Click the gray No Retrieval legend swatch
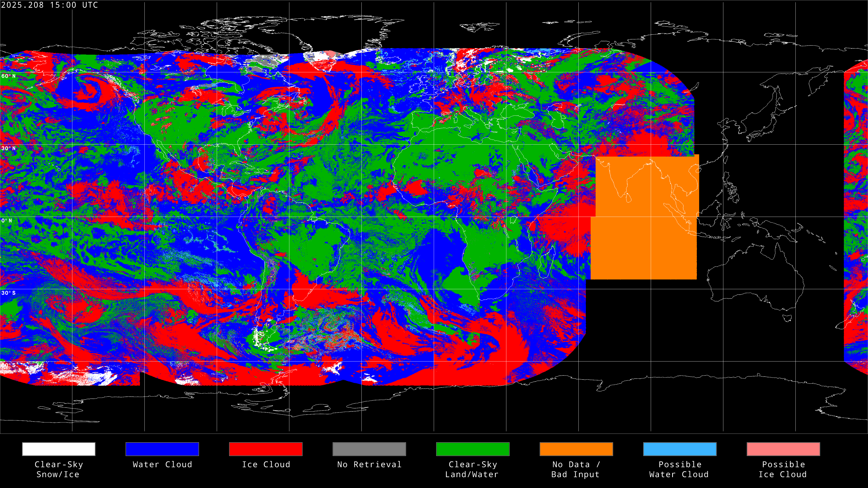This screenshot has height=488, width=868. point(369,449)
